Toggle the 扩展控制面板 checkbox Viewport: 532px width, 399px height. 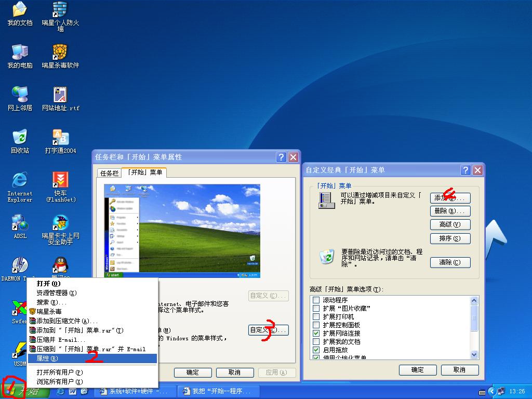click(x=316, y=325)
